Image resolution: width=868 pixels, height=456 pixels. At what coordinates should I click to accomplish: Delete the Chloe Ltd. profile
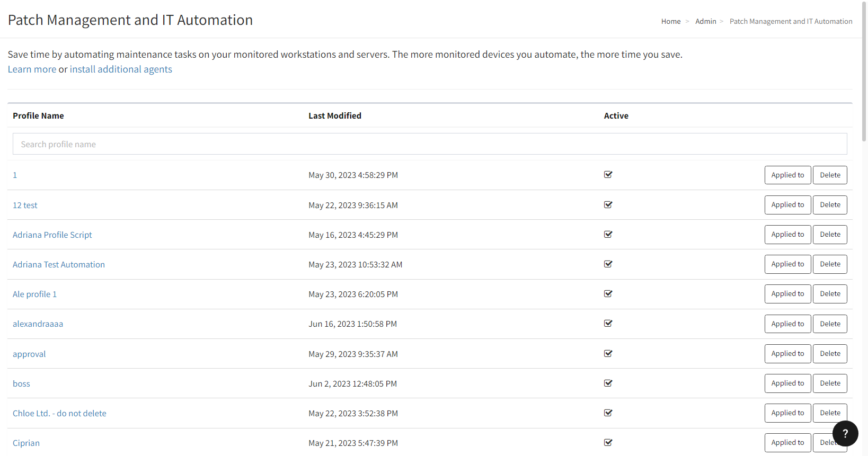tap(830, 413)
